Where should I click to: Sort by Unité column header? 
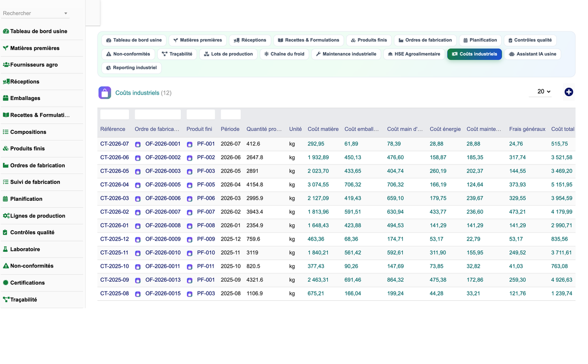tap(295, 129)
